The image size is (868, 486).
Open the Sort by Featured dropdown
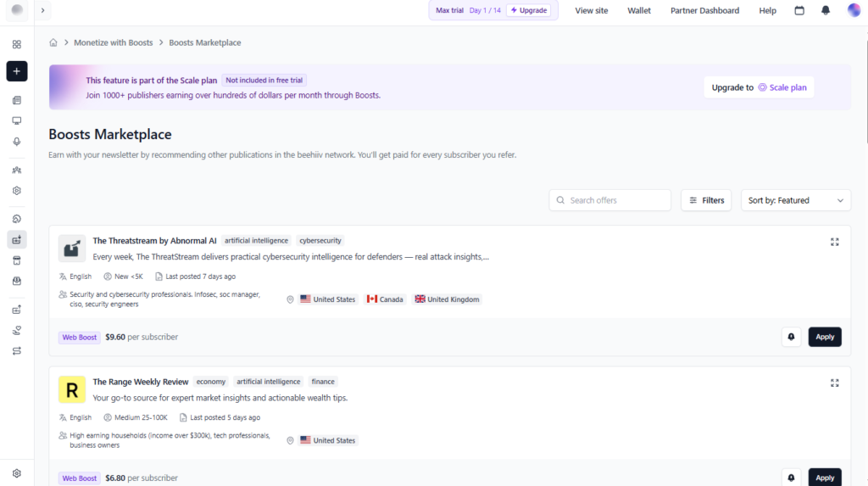[x=795, y=201]
